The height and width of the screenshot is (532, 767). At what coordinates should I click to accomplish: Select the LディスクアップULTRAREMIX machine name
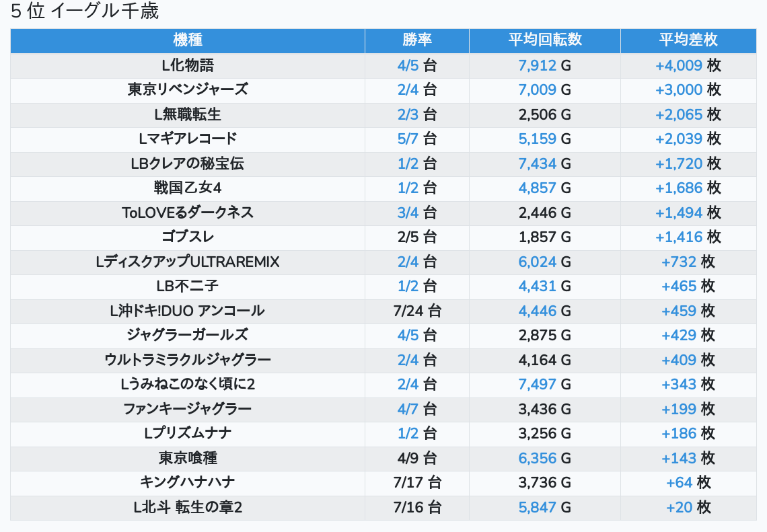[x=188, y=262]
